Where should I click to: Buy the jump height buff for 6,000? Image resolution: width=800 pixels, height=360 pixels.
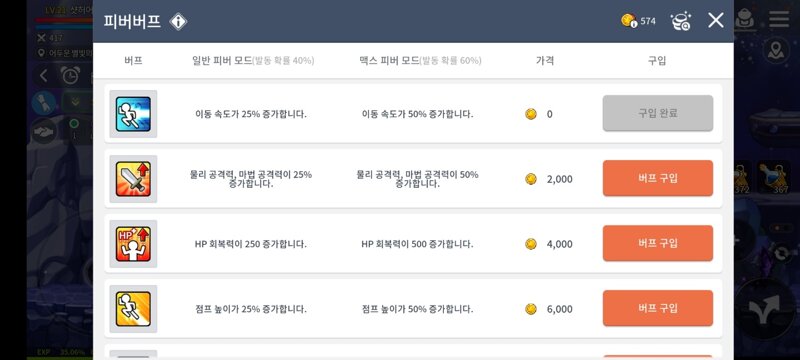pyautogui.click(x=658, y=308)
